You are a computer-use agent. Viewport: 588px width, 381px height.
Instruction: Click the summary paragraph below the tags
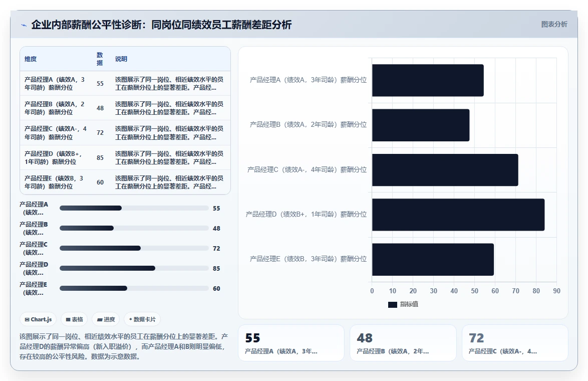coord(124,346)
